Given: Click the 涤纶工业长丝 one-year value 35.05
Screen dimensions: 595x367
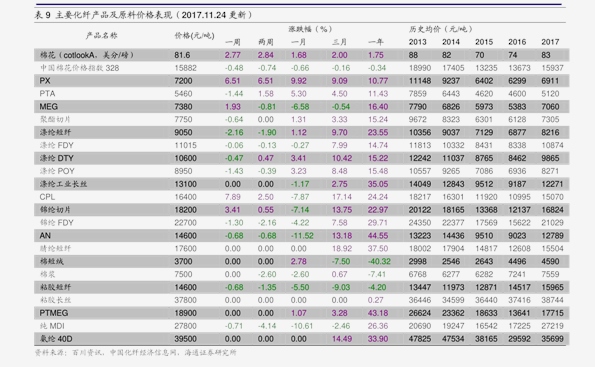Looking at the screenshot, I should pos(378,184).
